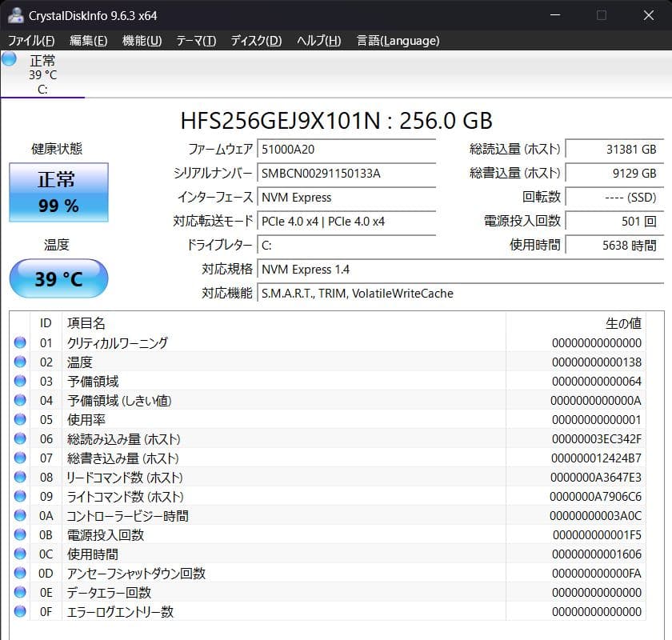The width and height of the screenshot is (672, 640).
Task: Click the status icon beside 使用率
Action: (20, 420)
